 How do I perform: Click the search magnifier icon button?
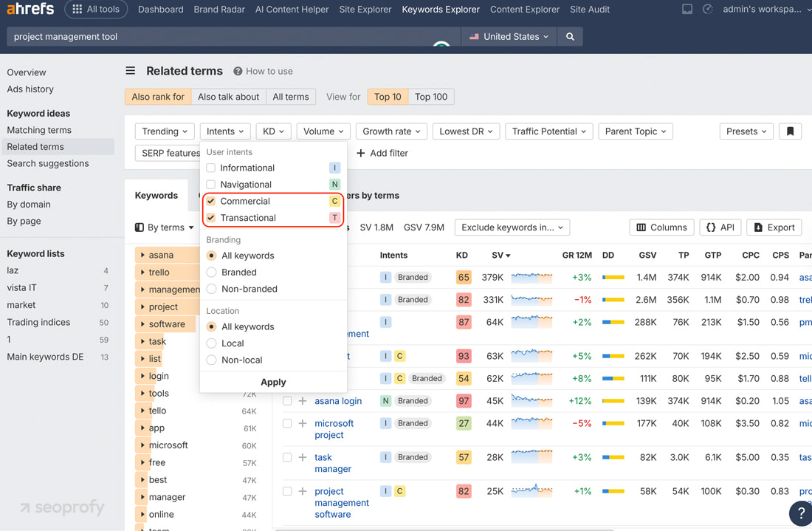(570, 37)
